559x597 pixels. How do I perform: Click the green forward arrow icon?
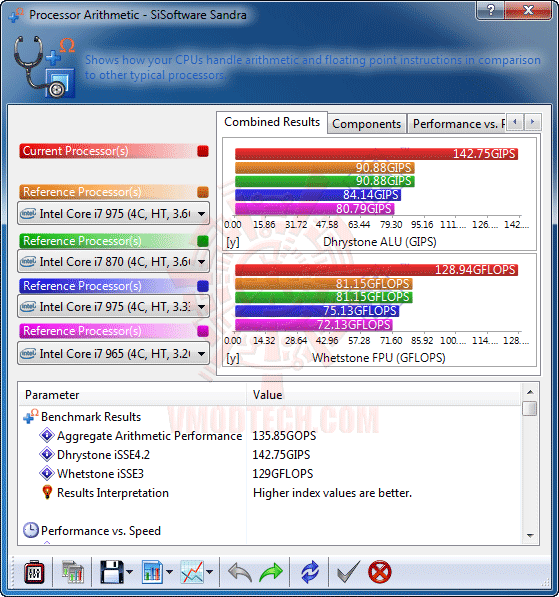(271, 572)
